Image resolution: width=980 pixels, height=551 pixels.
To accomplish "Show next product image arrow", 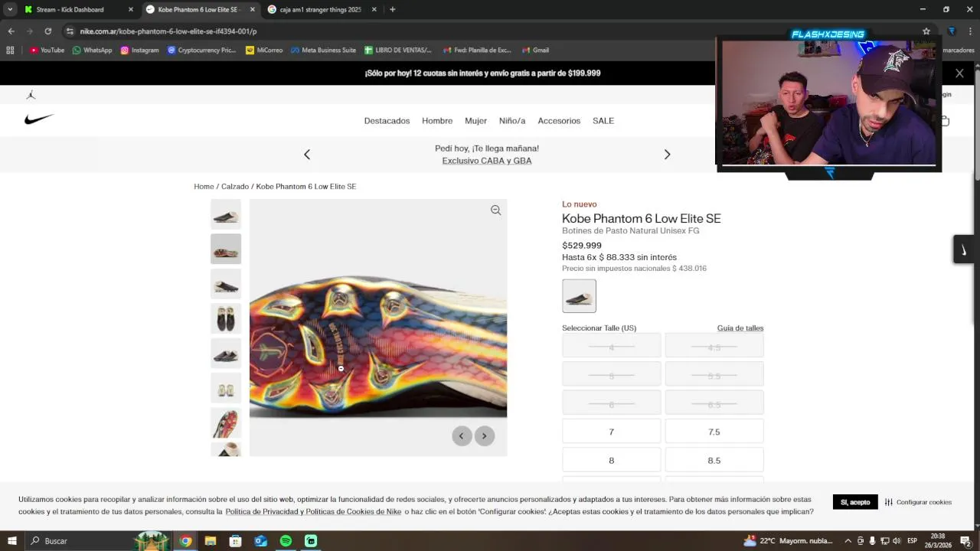I will click(x=484, y=436).
